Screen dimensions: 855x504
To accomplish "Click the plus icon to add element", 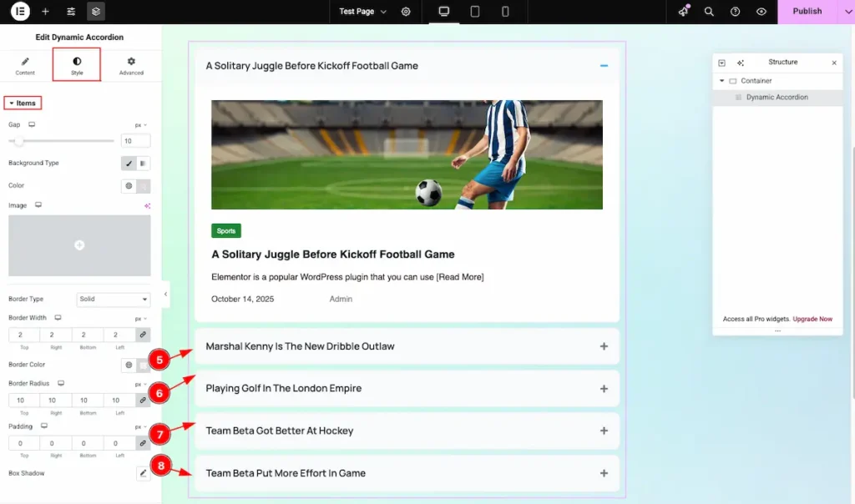I will point(45,12).
